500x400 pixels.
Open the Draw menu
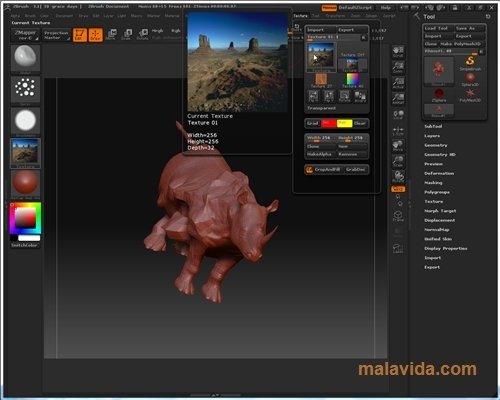[x=83, y=16]
